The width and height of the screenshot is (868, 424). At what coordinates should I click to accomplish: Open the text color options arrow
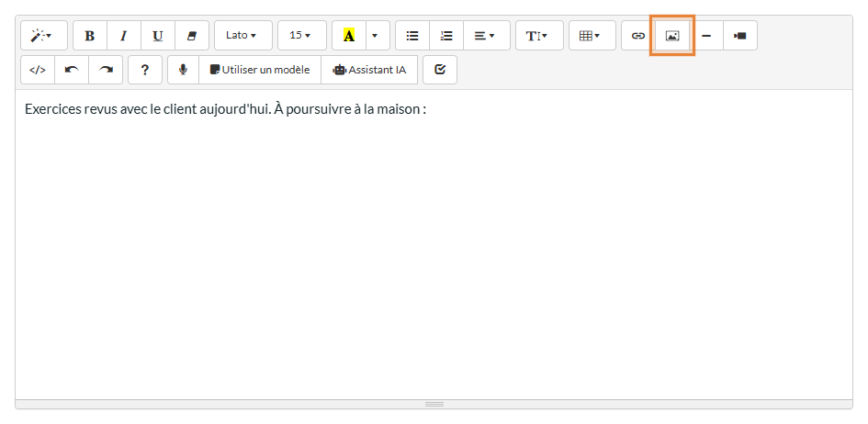pos(378,36)
